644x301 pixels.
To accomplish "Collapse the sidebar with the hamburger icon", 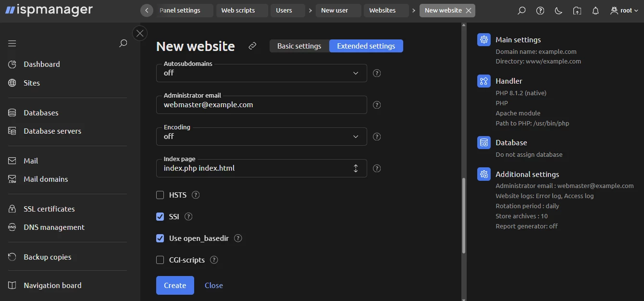I will [12, 43].
